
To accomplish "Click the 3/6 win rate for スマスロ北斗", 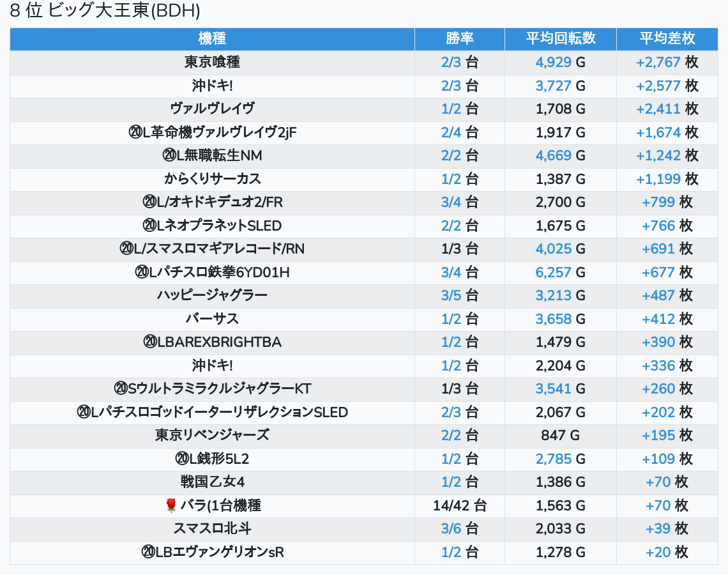I will click(x=451, y=529).
